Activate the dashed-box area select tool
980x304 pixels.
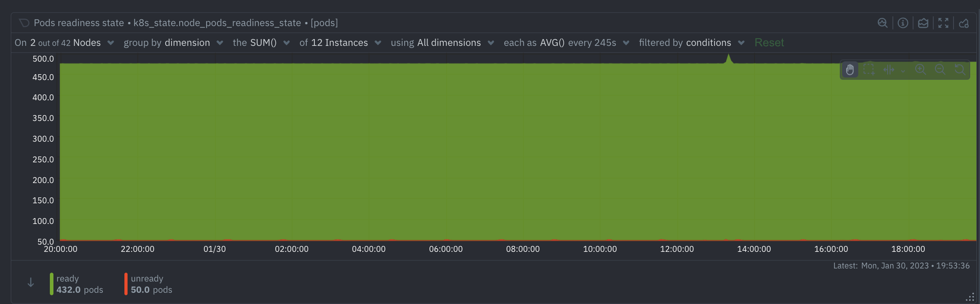pyautogui.click(x=869, y=70)
